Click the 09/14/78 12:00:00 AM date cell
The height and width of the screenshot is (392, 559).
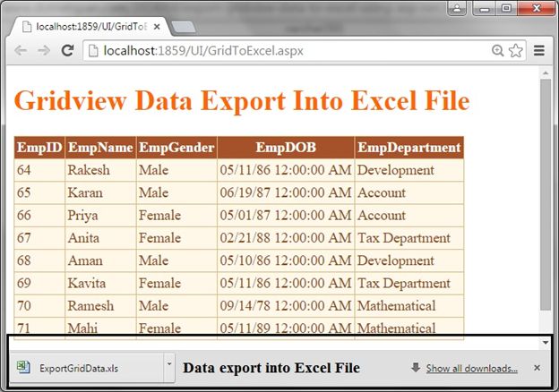[x=286, y=306]
